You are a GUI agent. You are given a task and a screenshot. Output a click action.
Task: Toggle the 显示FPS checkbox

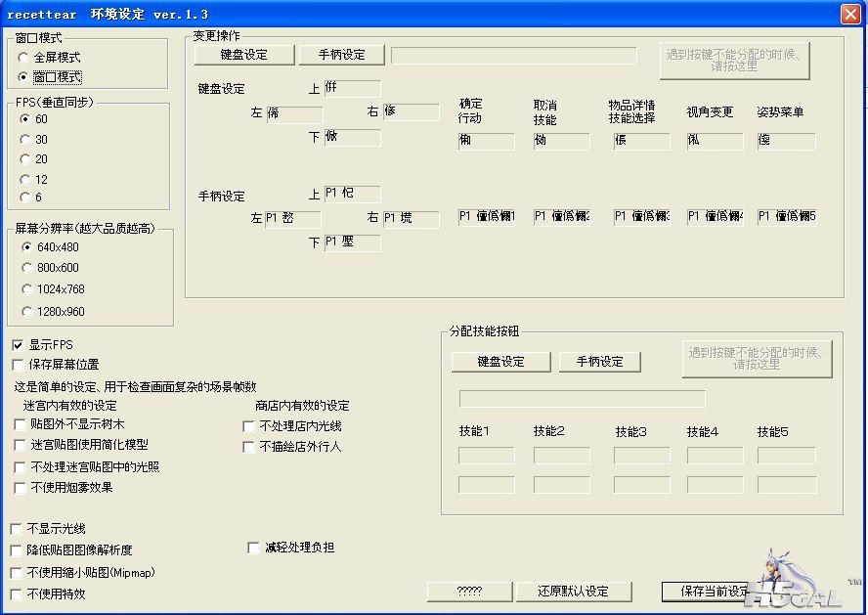pos(18,345)
